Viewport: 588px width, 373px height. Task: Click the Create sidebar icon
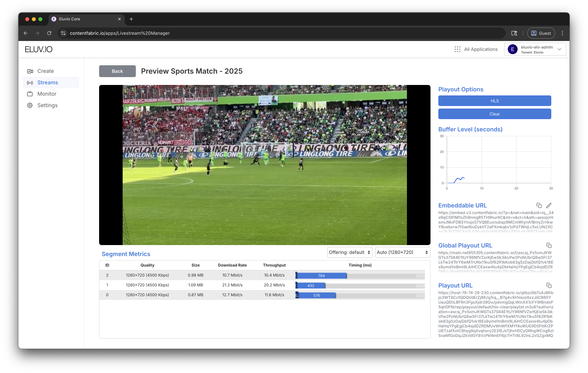point(30,71)
